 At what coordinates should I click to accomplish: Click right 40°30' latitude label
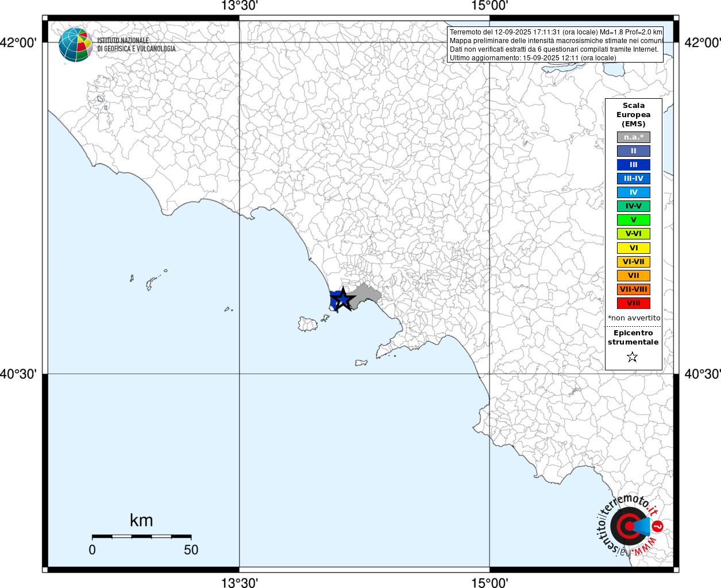point(702,374)
